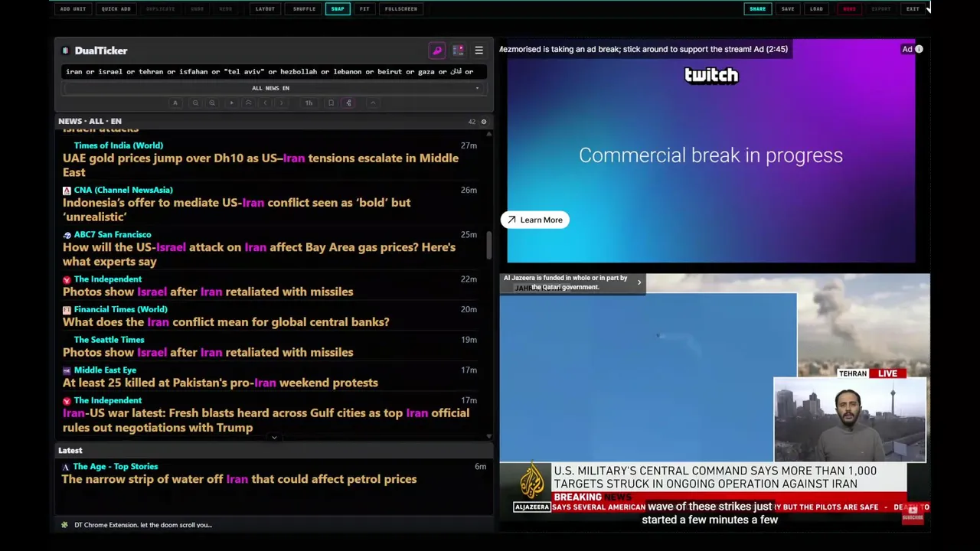
Task: Click the 1h time range button
Action: pyautogui.click(x=309, y=103)
